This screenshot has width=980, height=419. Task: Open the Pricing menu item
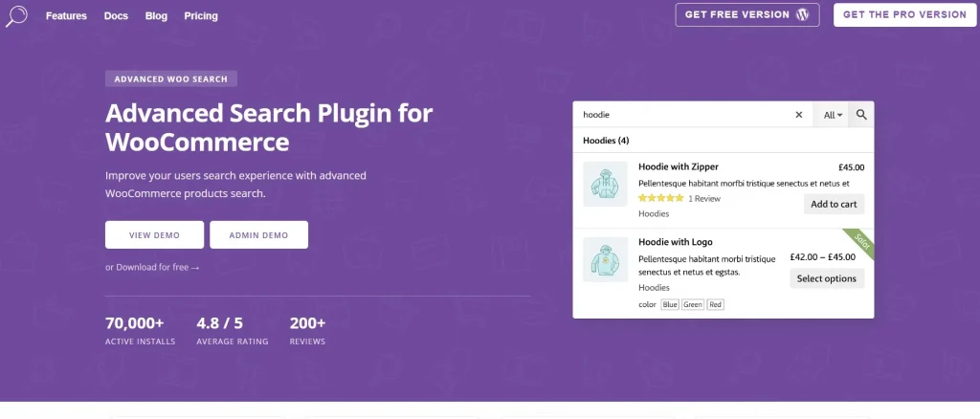(201, 16)
